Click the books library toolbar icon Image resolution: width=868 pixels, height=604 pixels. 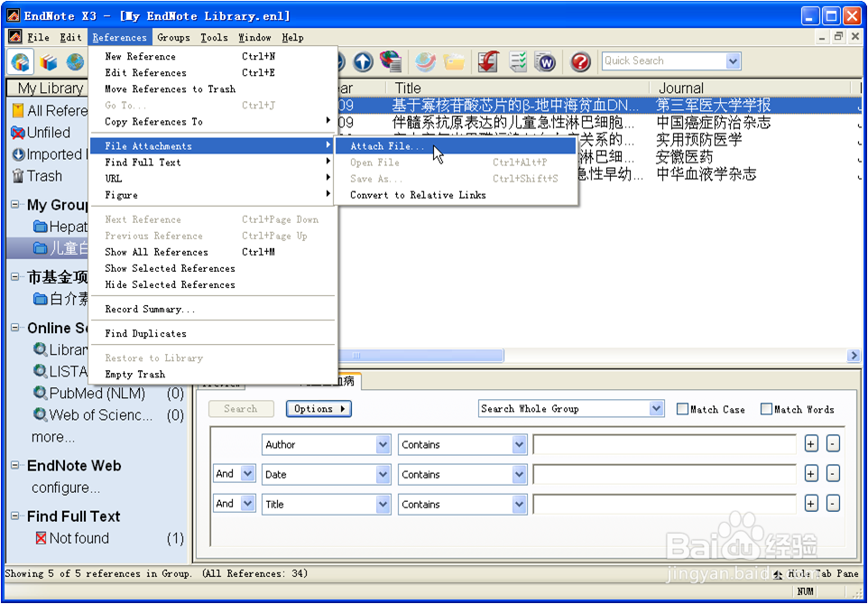click(49, 61)
